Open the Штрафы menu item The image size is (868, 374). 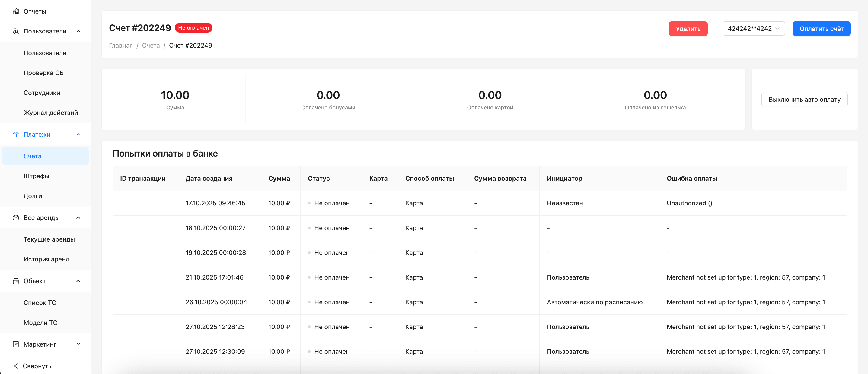pos(37,176)
